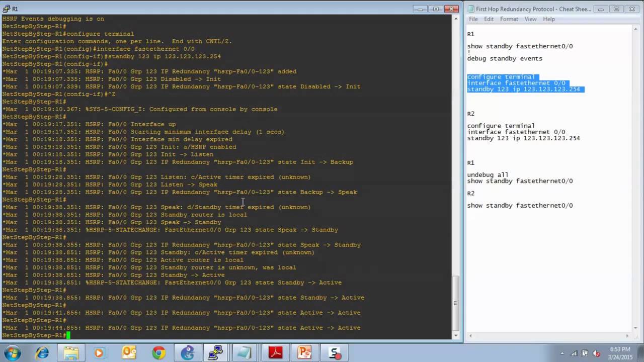
Task: Open Windows Media Player taskbar icon
Action: pyautogui.click(x=99, y=353)
